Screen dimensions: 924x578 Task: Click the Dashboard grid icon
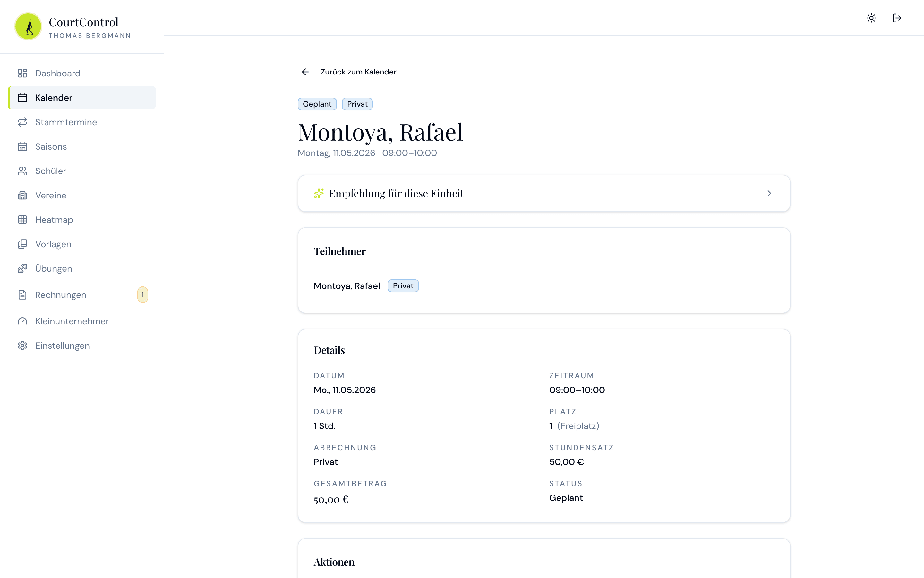[22, 73]
